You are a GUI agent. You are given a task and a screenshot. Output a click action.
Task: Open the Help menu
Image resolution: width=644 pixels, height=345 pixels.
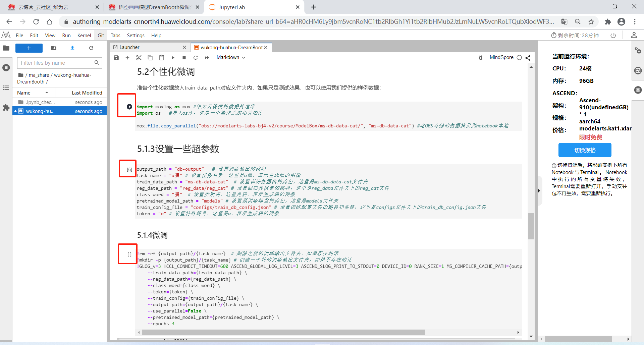[x=156, y=35]
